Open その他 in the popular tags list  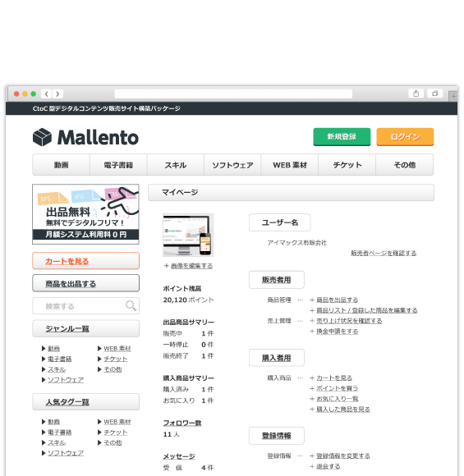click(113, 442)
